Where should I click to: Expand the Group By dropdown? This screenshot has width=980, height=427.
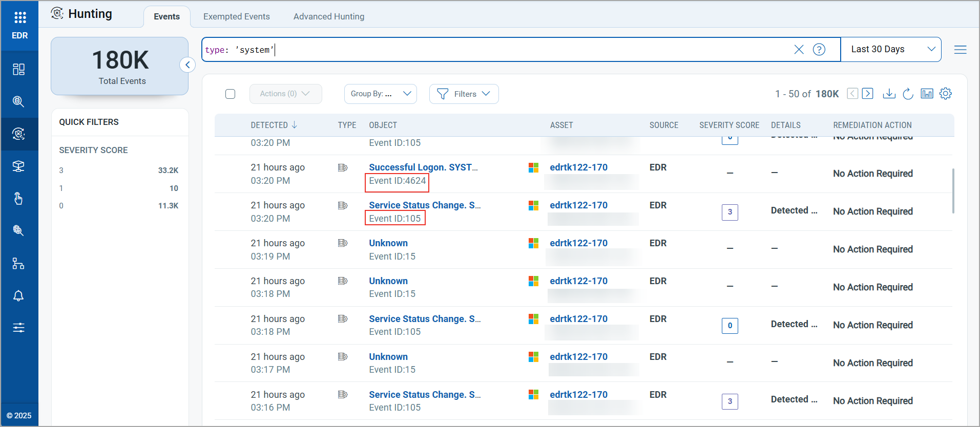click(x=380, y=94)
